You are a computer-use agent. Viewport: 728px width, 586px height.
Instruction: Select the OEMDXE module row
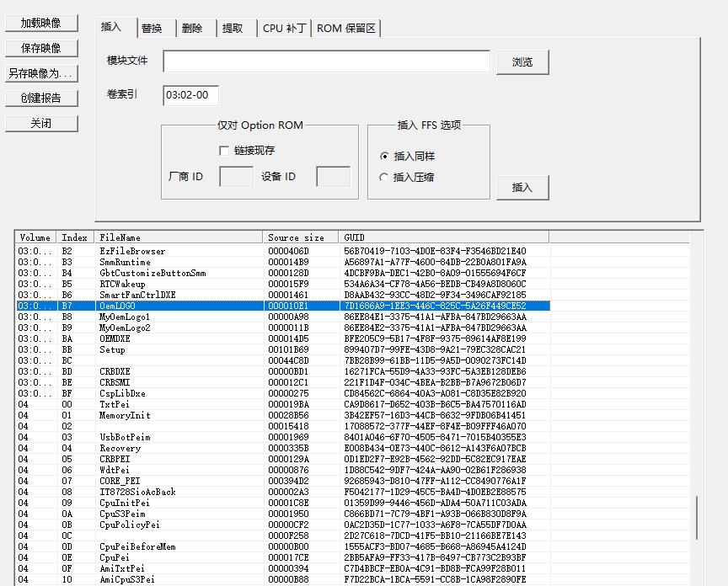coord(283,338)
